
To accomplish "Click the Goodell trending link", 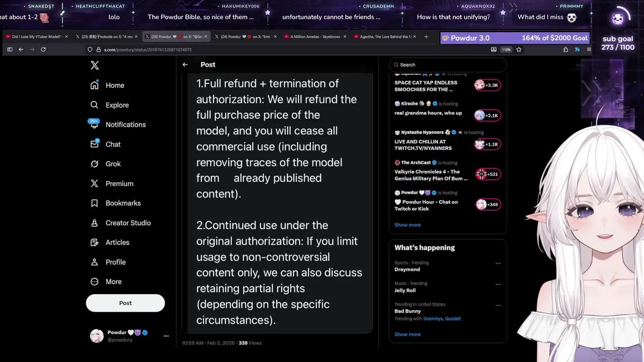I will pyautogui.click(x=453, y=319).
